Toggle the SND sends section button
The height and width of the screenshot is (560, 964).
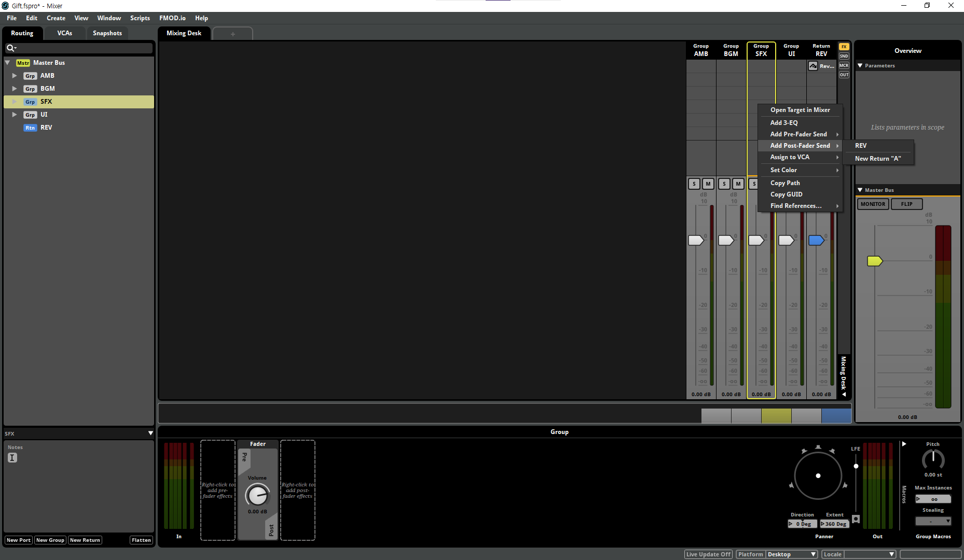tap(844, 56)
